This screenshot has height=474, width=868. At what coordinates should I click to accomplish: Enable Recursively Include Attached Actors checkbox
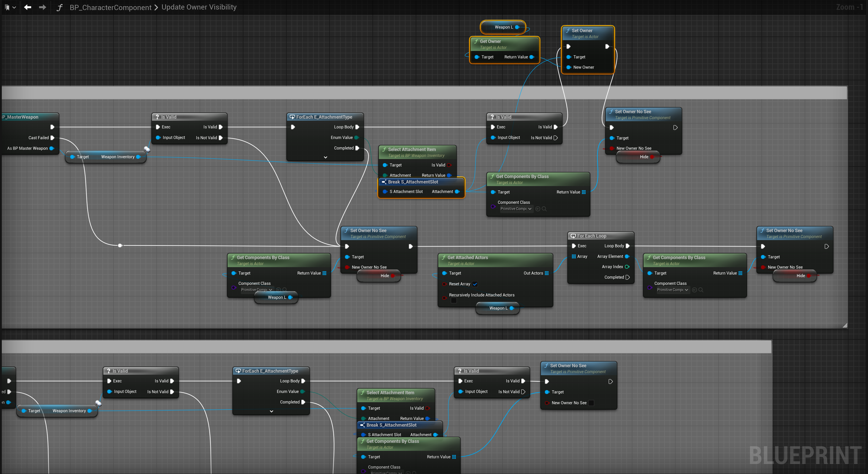click(x=454, y=300)
